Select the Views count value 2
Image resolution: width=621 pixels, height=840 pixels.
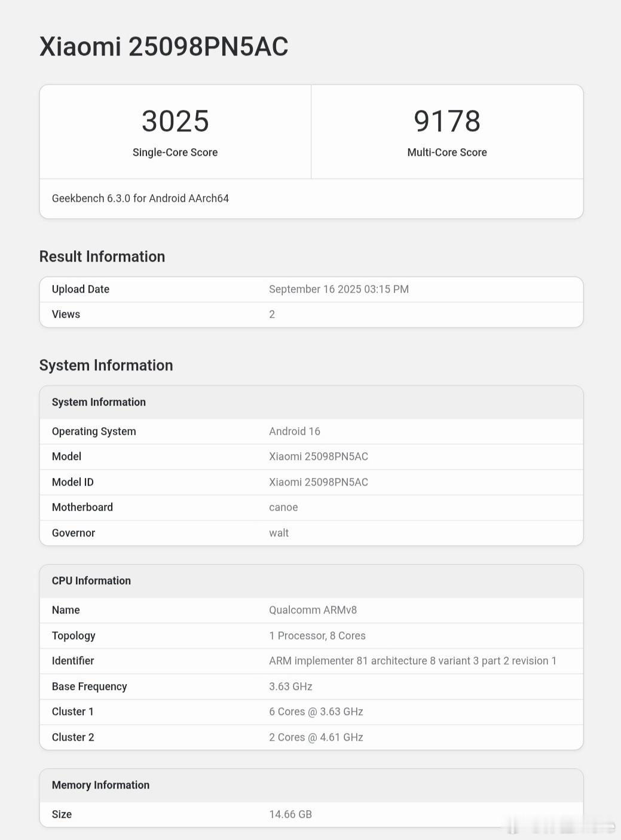(272, 314)
